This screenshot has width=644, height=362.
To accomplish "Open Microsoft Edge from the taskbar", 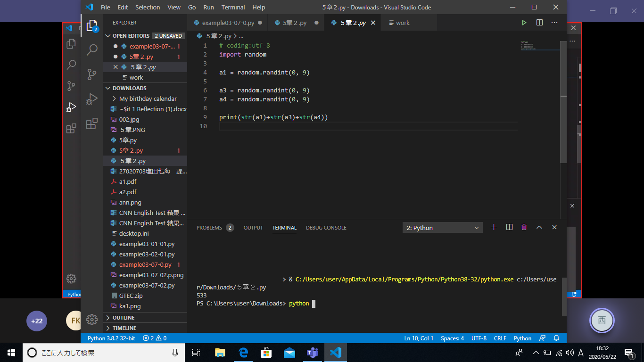I will (x=243, y=352).
